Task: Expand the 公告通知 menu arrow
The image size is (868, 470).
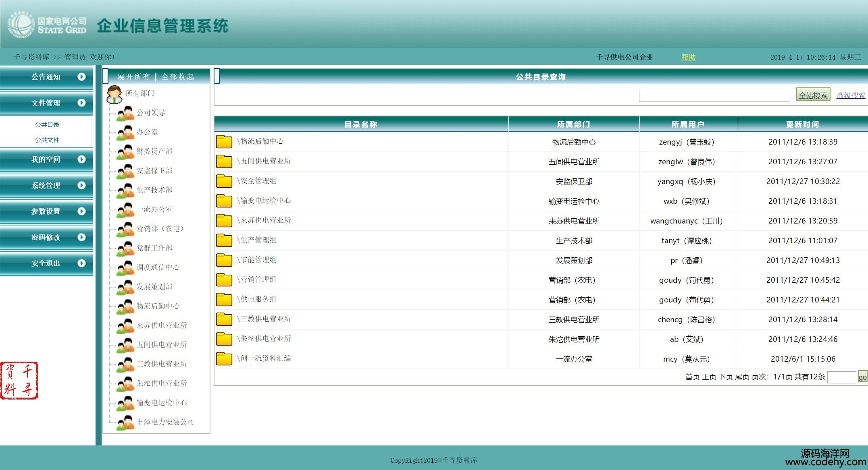Action: click(81, 77)
